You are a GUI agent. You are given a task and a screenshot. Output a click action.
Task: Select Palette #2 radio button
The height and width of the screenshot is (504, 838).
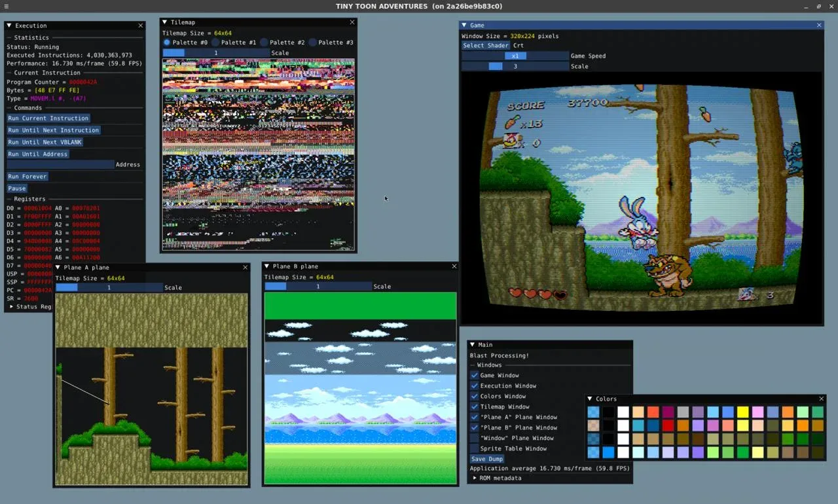(x=264, y=43)
